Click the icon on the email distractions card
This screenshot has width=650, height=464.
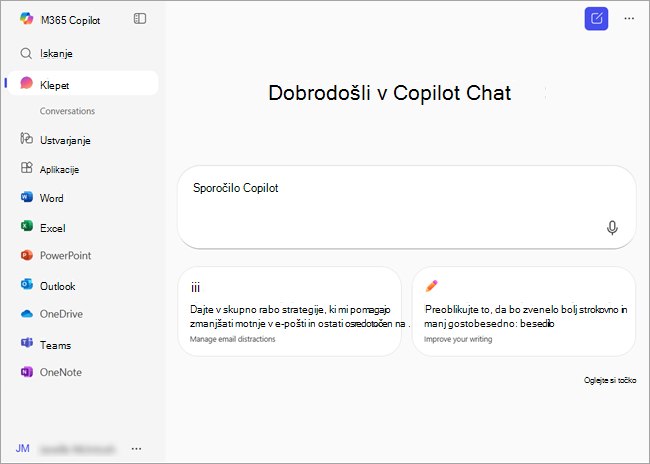[195, 287]
